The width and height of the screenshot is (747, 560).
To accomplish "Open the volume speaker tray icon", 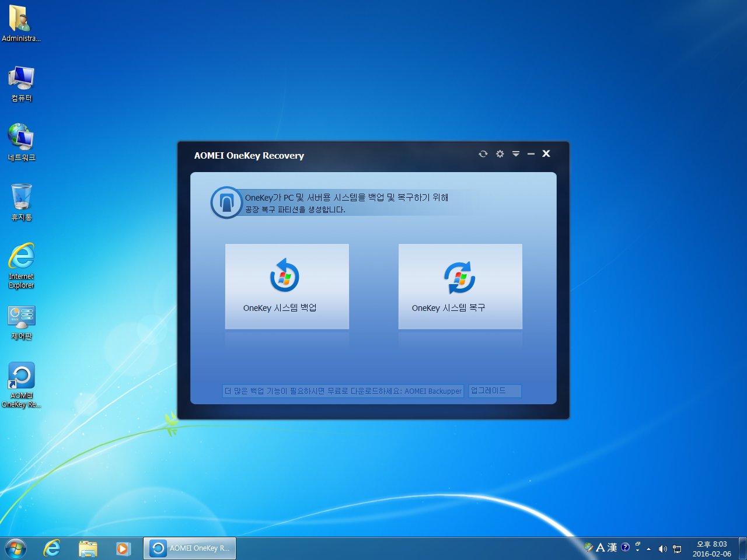I will tap(662, 548).
